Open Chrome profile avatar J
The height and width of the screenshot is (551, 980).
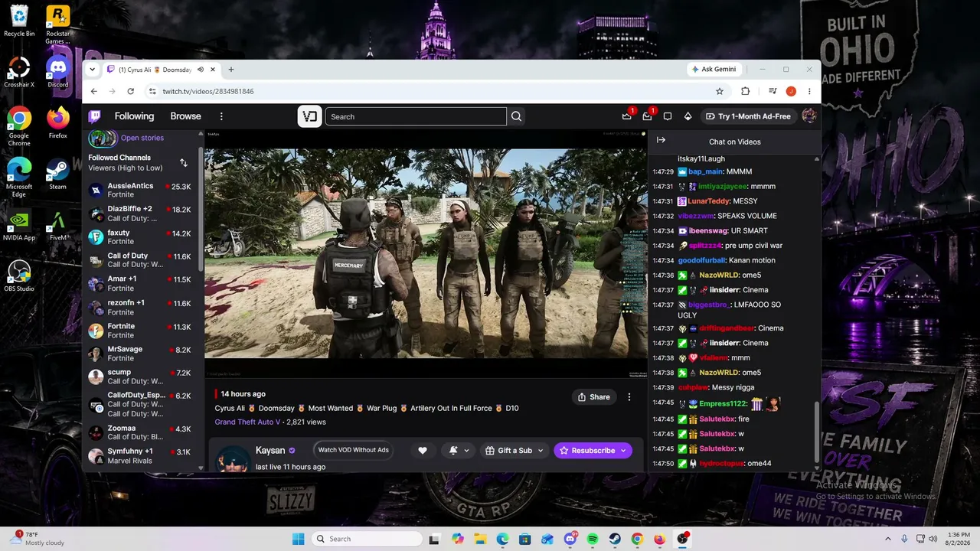click(791, 91)
